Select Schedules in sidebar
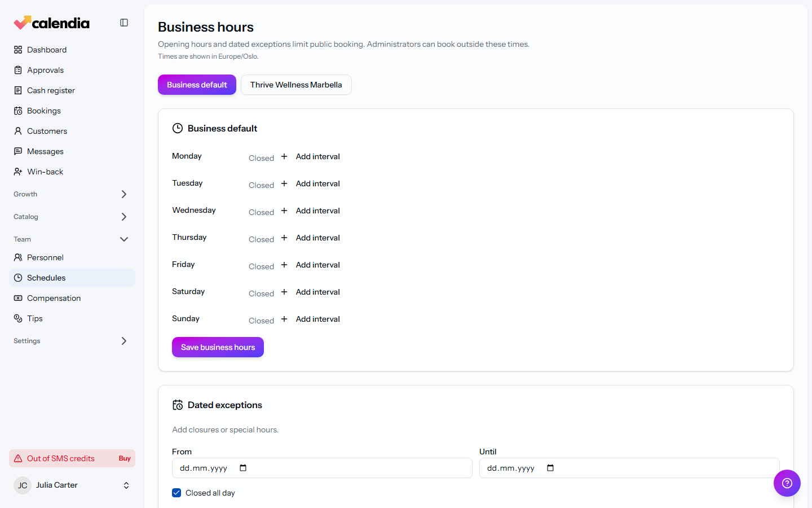 click(72, 278)
